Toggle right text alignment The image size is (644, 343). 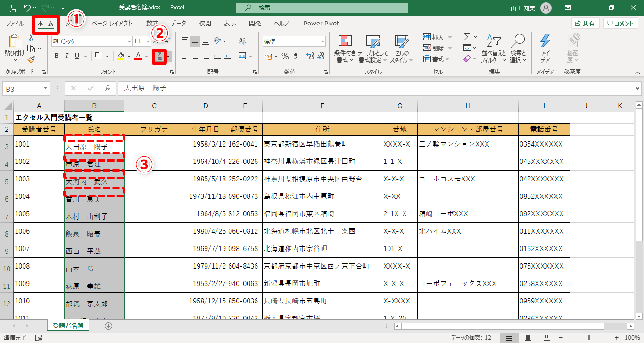tap(206, 56)
